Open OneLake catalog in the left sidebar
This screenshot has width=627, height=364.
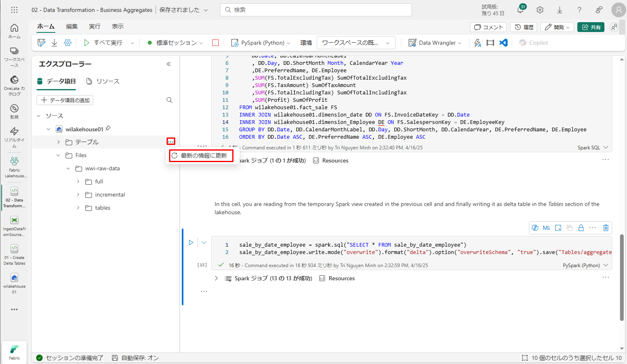14,85
